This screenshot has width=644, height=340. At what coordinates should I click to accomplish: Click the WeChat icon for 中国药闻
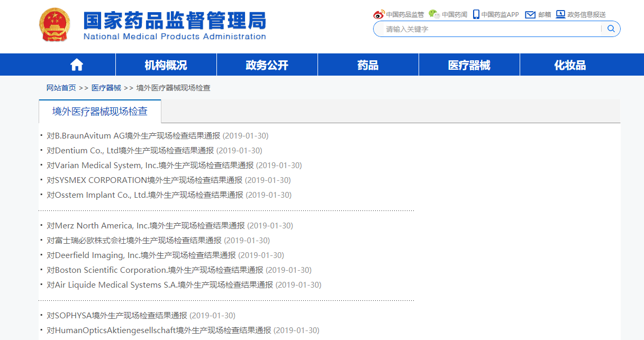pyautogui.click(x=434, y=14)
